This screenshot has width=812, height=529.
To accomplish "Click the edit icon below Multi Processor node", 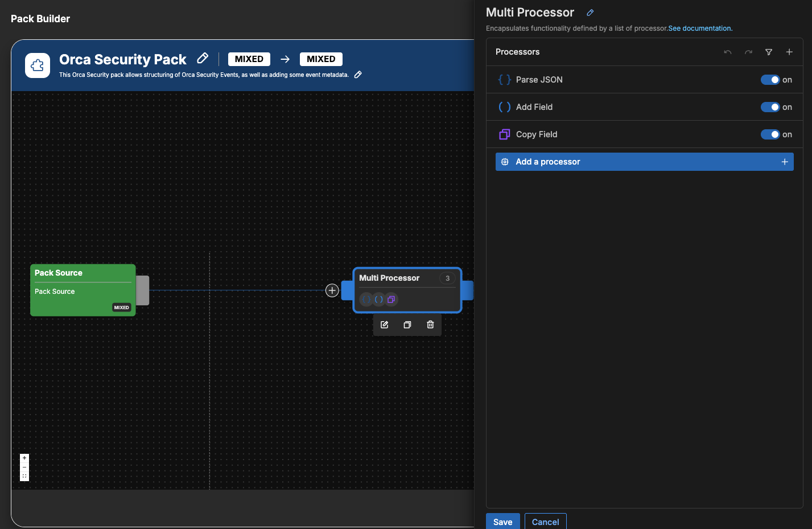I will (x=385, y=325).
